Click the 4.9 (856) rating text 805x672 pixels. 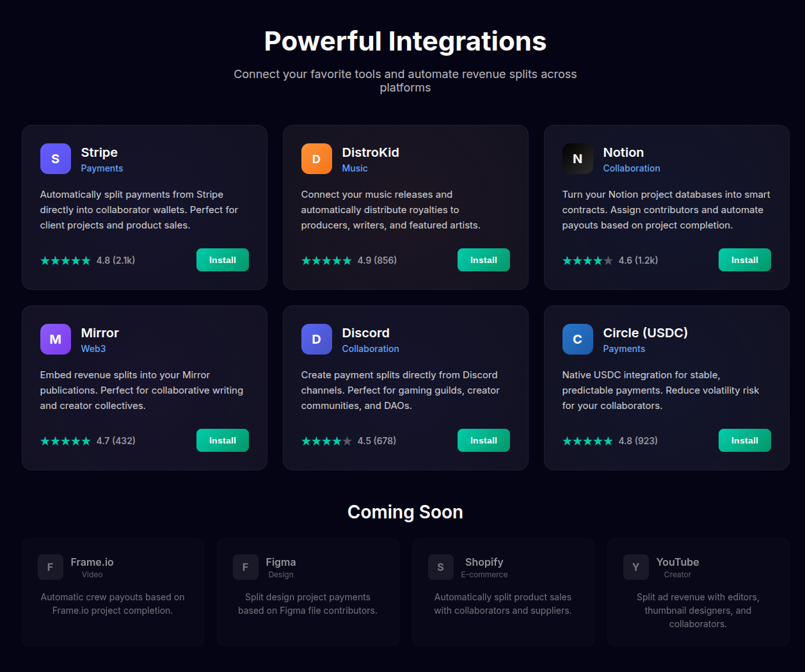tap(377, 260)
